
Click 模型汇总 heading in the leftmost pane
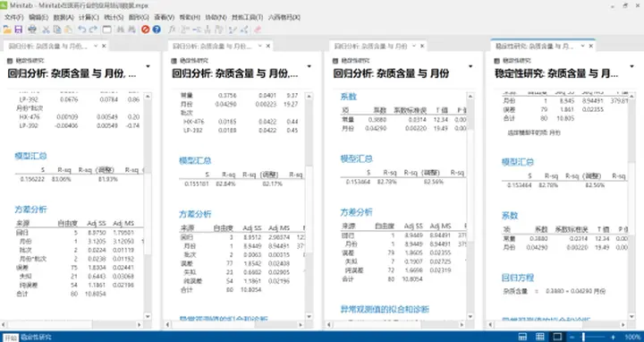[30, 156]
